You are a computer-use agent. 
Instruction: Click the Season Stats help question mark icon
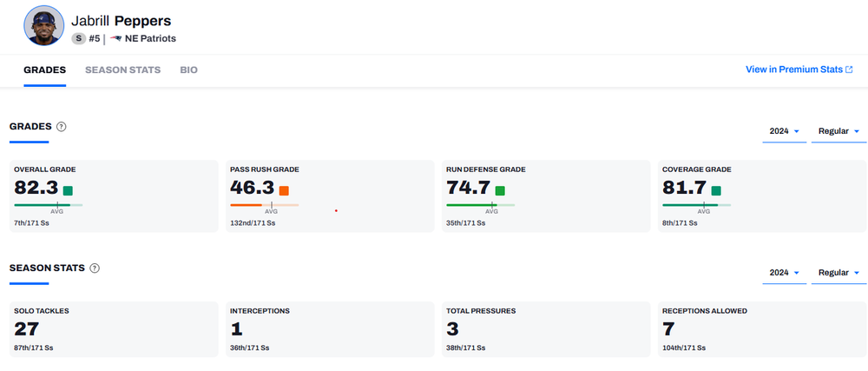pos(95,268)
